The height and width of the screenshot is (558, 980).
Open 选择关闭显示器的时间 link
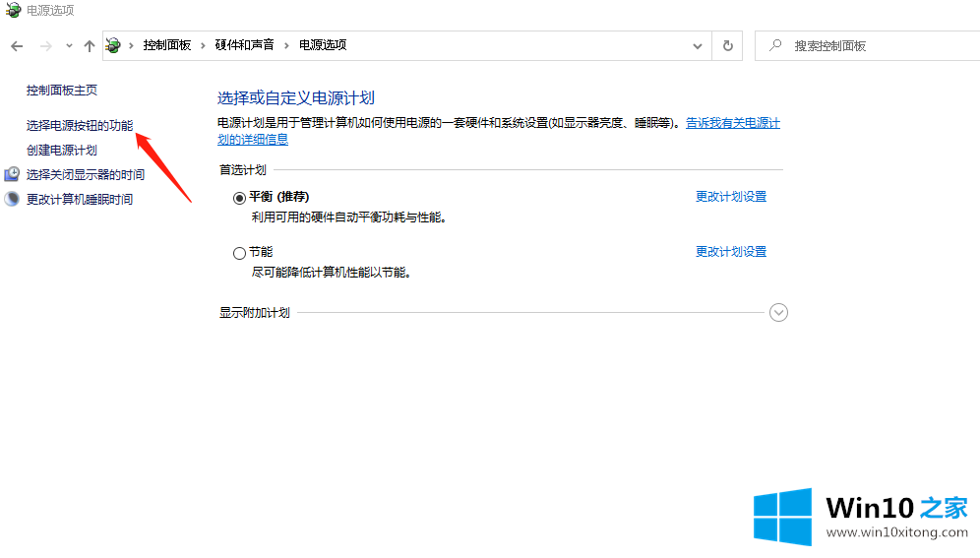click(86, 174)
